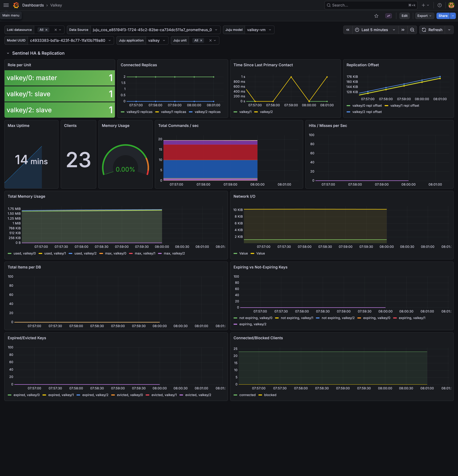
Task: Open the user profile avatar
Action: (451, 5)
